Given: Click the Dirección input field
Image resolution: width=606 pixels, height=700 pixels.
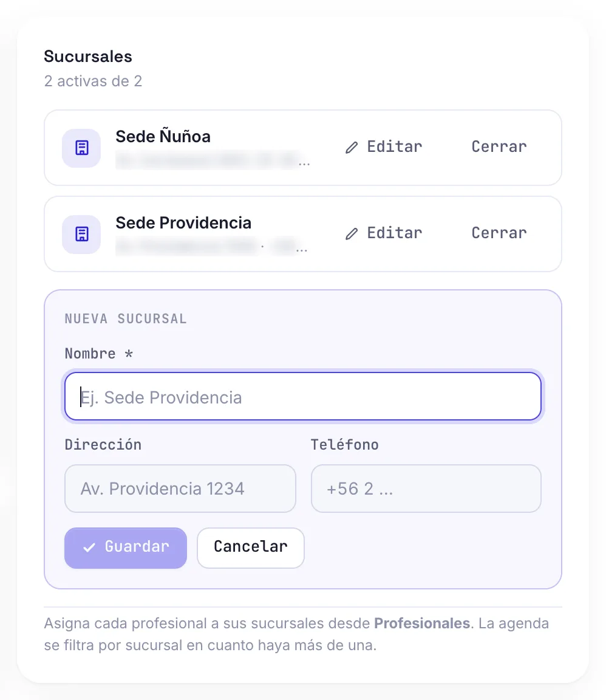Looking at the screenshot, I should 180,489.
